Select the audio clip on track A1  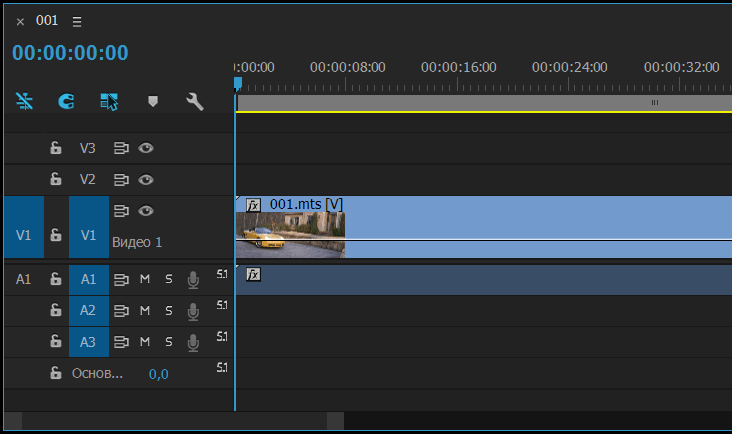(484, 280)
